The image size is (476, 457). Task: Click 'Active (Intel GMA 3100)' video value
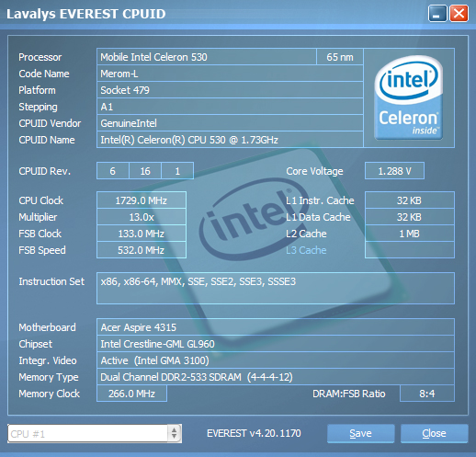coord(276,360)
